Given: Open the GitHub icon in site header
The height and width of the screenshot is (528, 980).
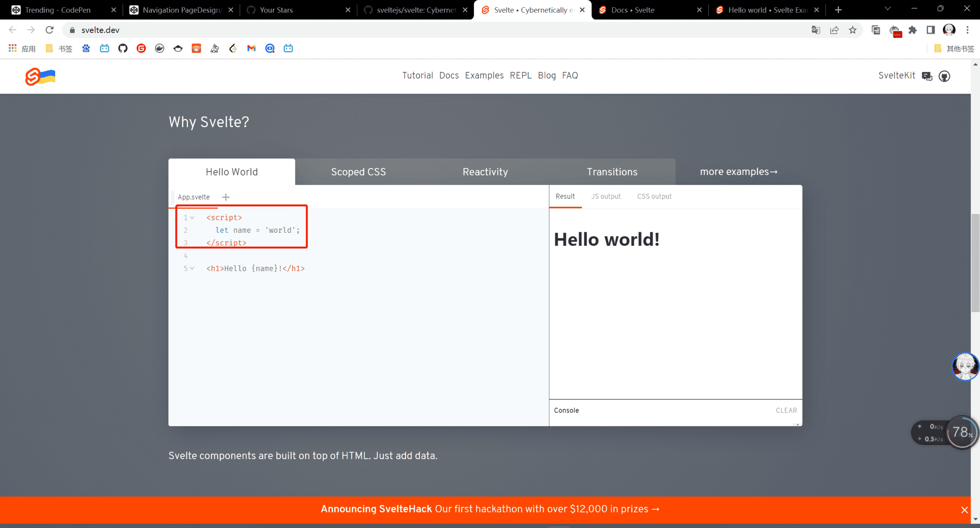Looking at the screenshot, I should (x=944, y=76).
